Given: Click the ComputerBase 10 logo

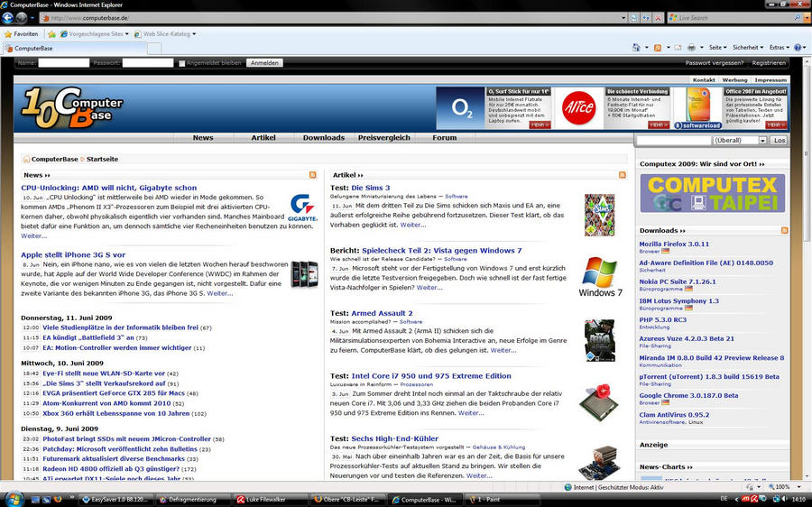Looking at the screenshot, I should tap(71, 107).
